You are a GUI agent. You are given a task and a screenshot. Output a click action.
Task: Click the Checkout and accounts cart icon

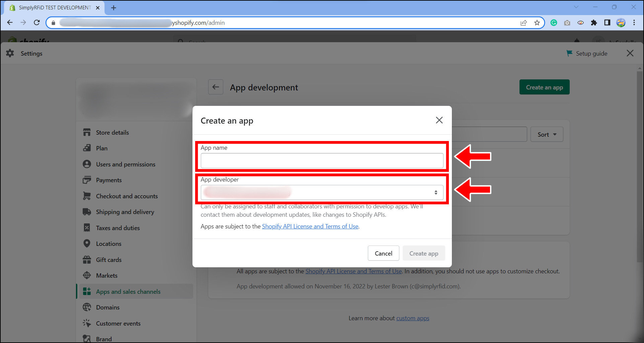pos(87,196)
